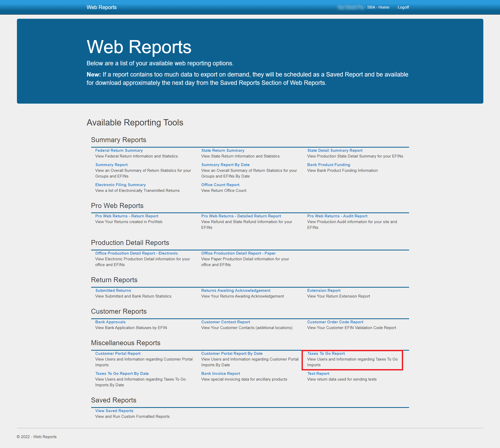Open State Return Summary link

pos(223,150)
